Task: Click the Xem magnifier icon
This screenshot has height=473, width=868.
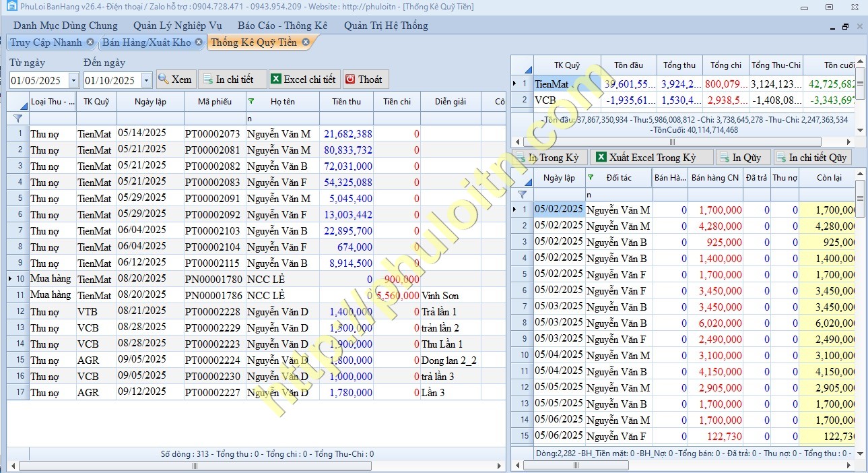Action: (x=163, y=80)
